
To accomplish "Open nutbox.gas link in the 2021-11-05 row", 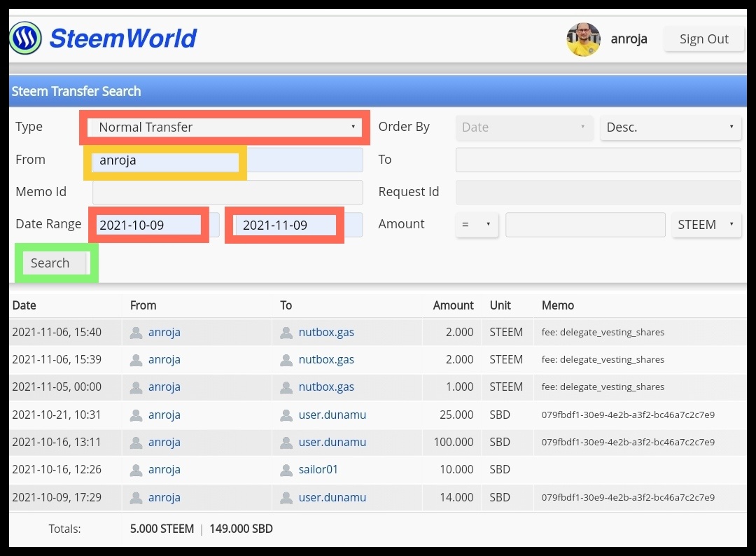I will (326, 387).
